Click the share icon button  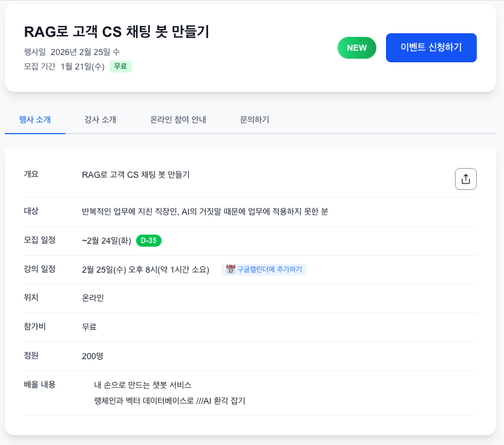click(466, 179)
